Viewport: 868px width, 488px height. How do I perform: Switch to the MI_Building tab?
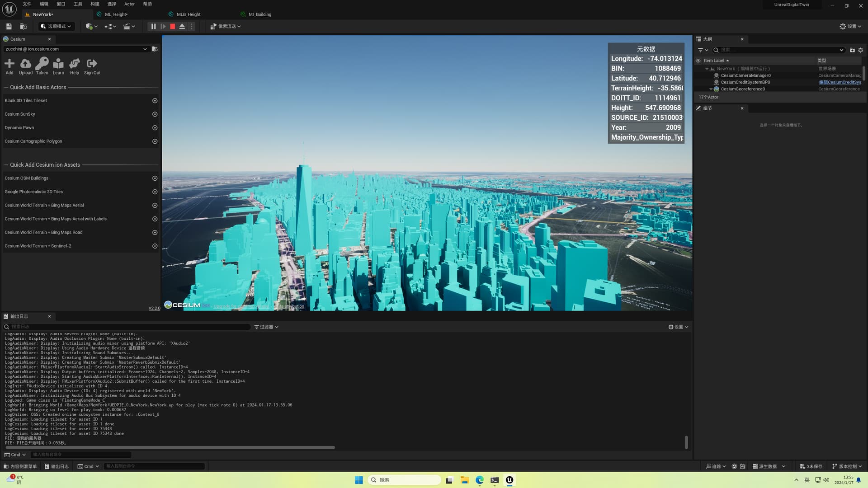259,14
